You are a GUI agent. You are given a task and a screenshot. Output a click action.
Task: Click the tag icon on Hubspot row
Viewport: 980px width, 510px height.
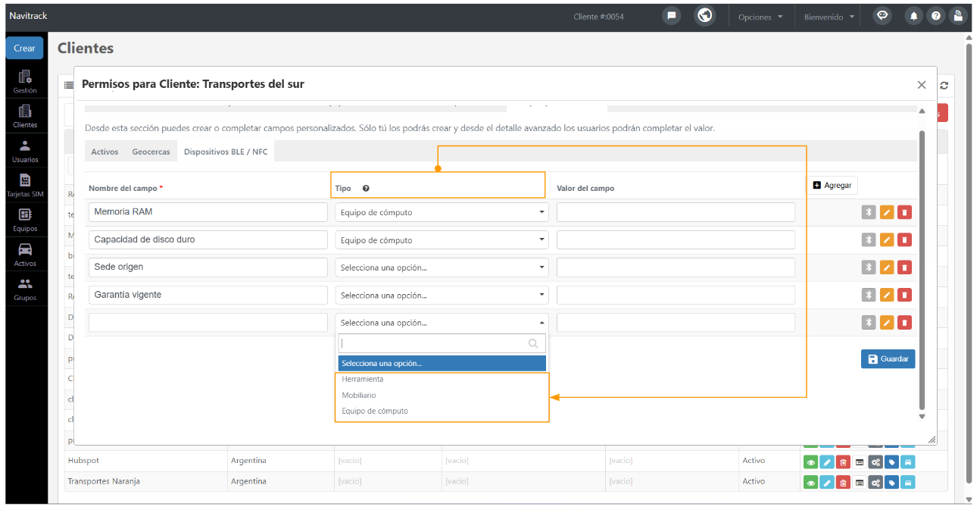tap(892, 462)
